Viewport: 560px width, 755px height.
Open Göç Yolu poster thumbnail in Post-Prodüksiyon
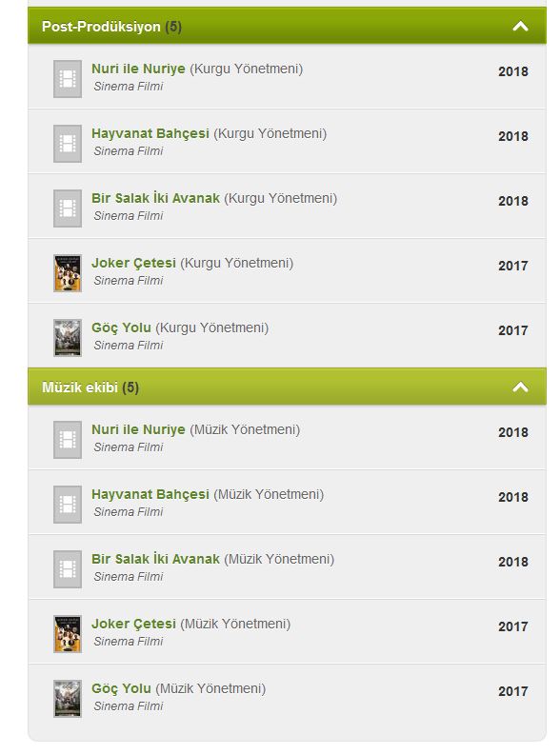pyautogui.click(x=68, y=338)
